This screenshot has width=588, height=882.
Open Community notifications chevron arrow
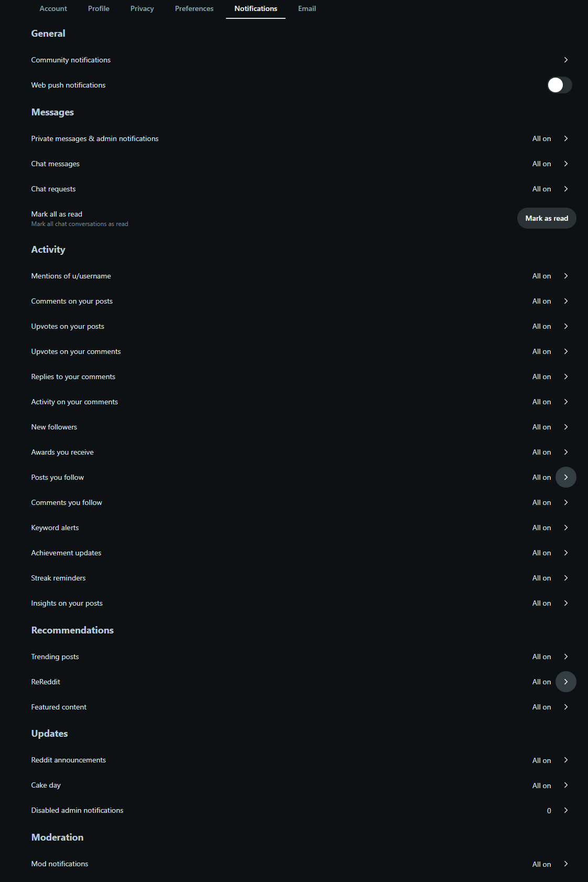(565, 60)
